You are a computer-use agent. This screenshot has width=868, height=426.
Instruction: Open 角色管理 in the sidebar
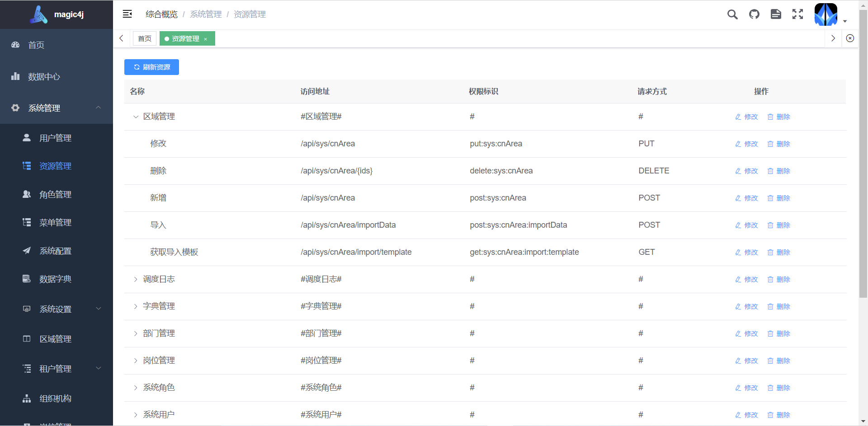click(57, 194)
